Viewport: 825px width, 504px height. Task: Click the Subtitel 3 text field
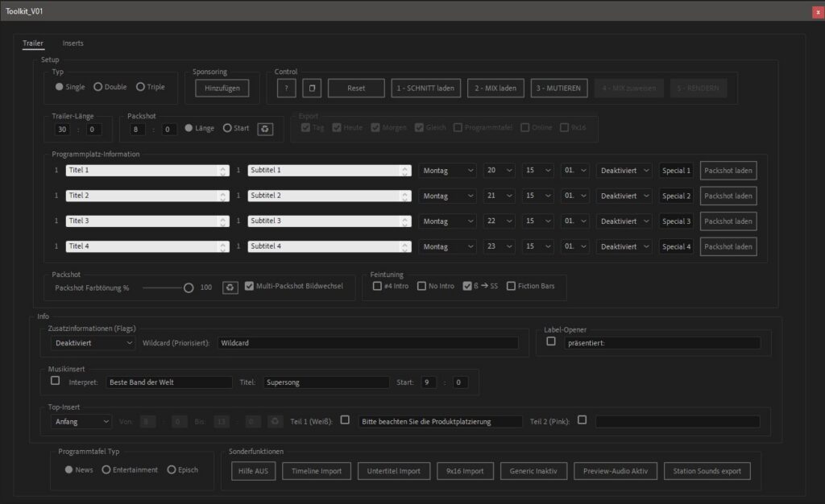point(330,221)
